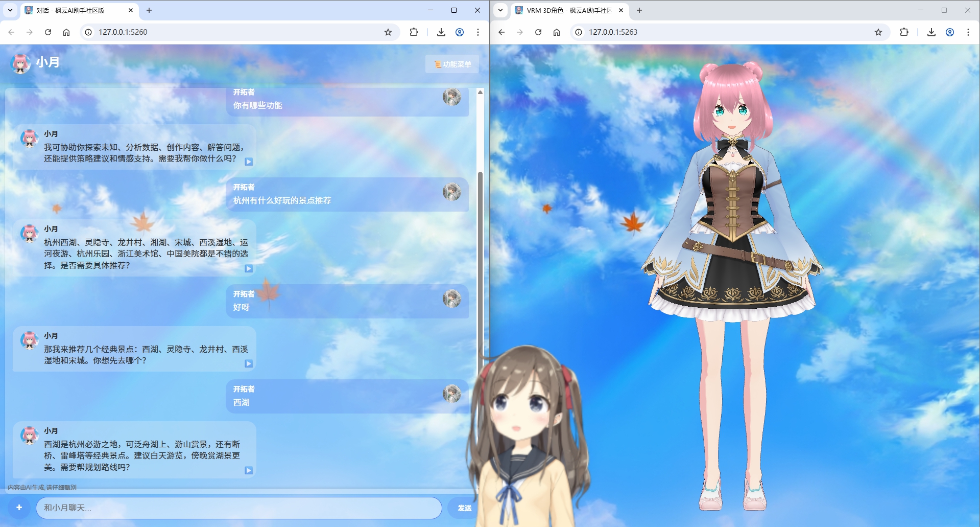
Task: Click the chat scrollbar thumb
Action: pyautogui.click(x=480, y=266)
